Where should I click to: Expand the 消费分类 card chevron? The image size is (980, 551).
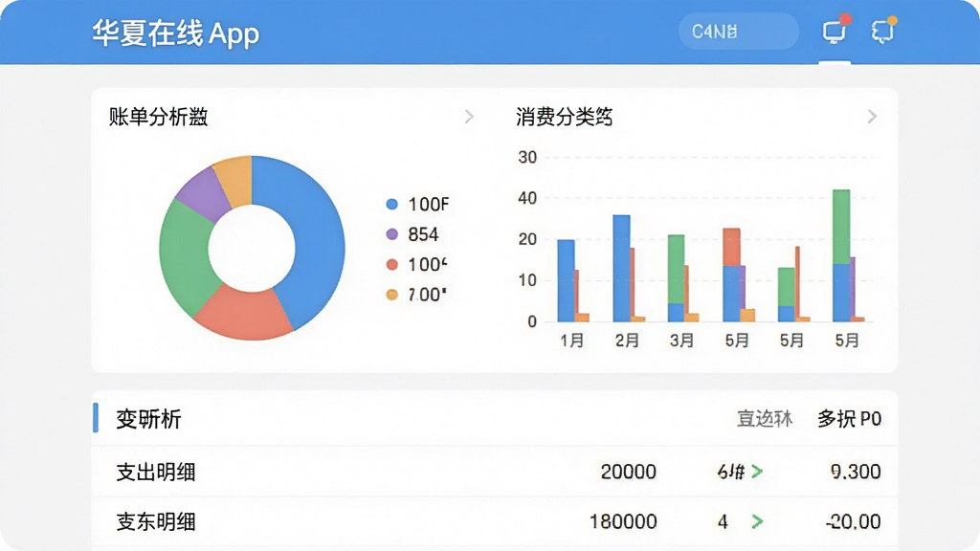click(872, 117)
